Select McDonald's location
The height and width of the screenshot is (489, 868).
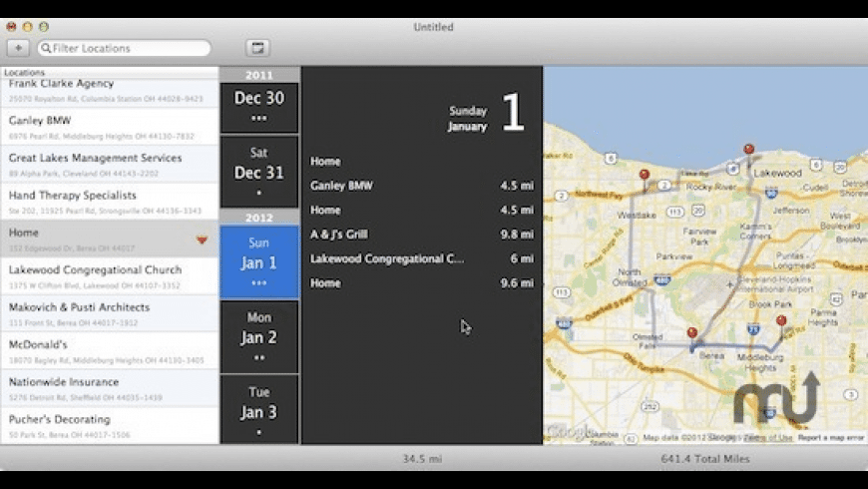point(110,351)
